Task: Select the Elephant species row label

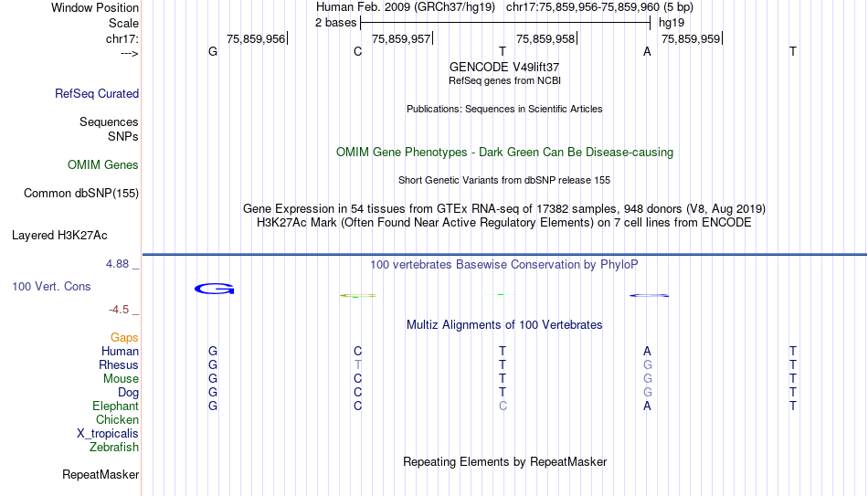Action: coord(116,406)
